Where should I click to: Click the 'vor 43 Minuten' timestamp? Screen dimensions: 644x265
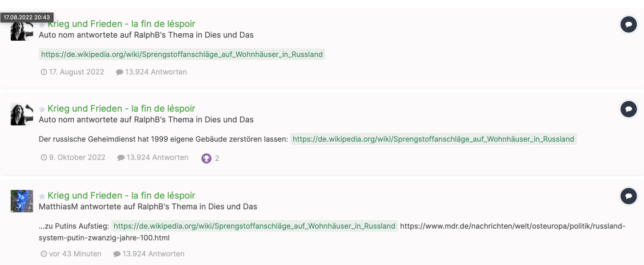point(75,254)
